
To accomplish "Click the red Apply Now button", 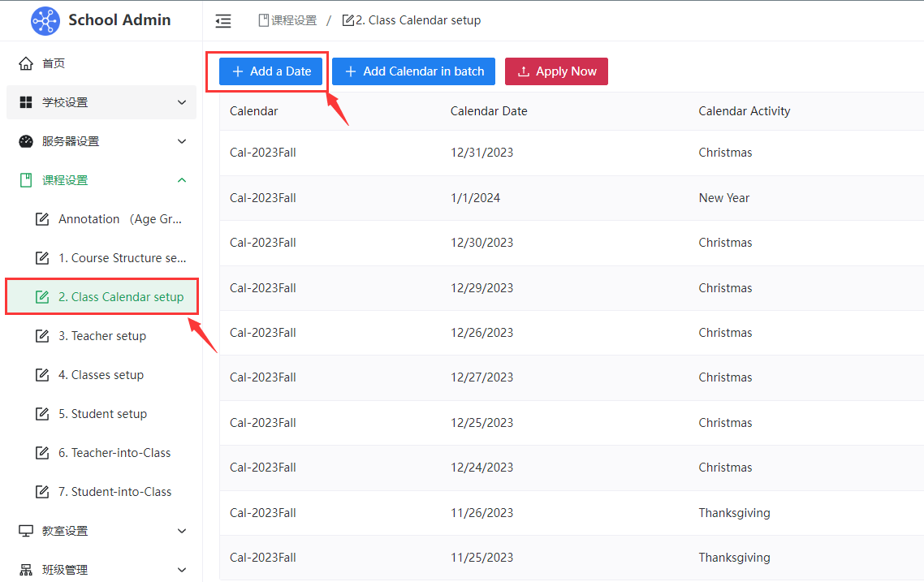I will coord(556,71).
